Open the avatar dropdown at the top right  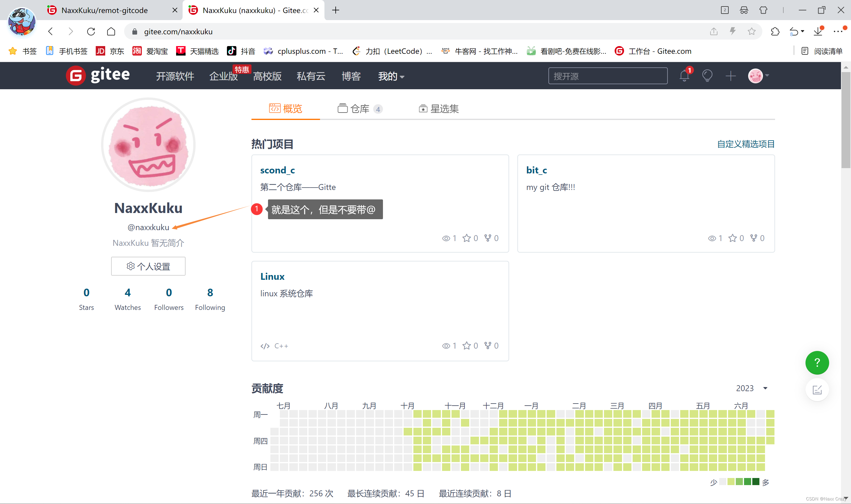coord(758,75)
